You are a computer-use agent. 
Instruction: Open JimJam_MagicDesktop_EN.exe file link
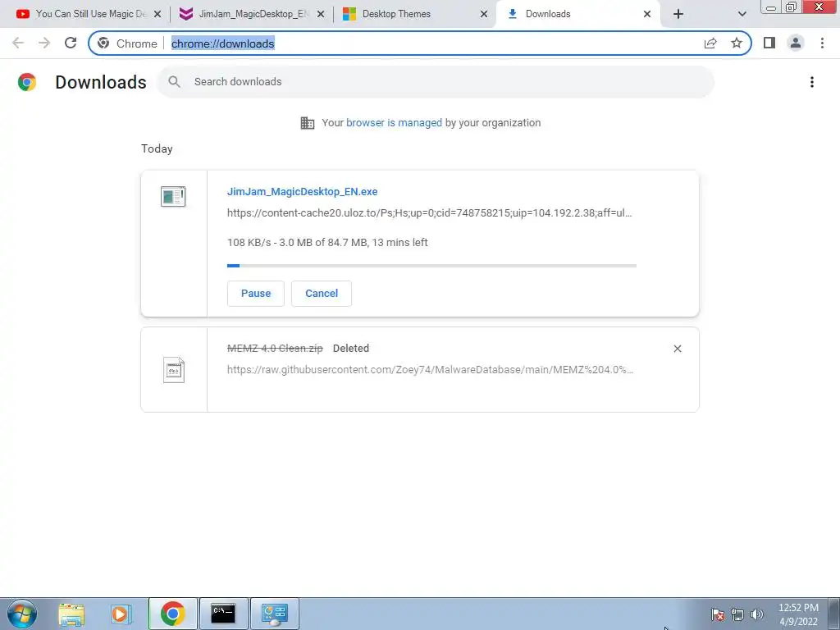click(302, 192)
